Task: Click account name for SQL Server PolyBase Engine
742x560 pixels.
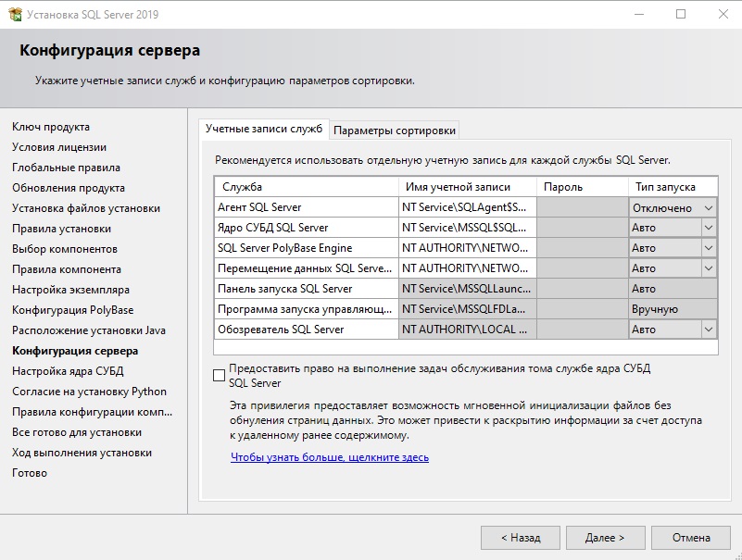Action: click(468, 248)
